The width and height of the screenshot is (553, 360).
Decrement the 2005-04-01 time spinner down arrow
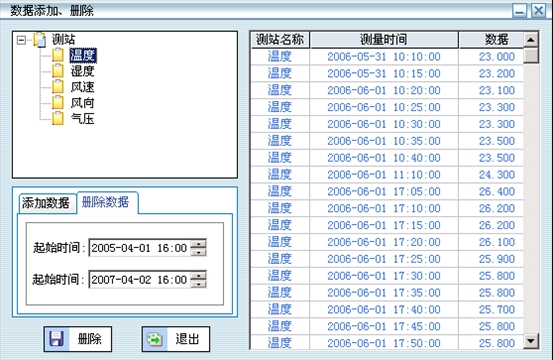199,252
